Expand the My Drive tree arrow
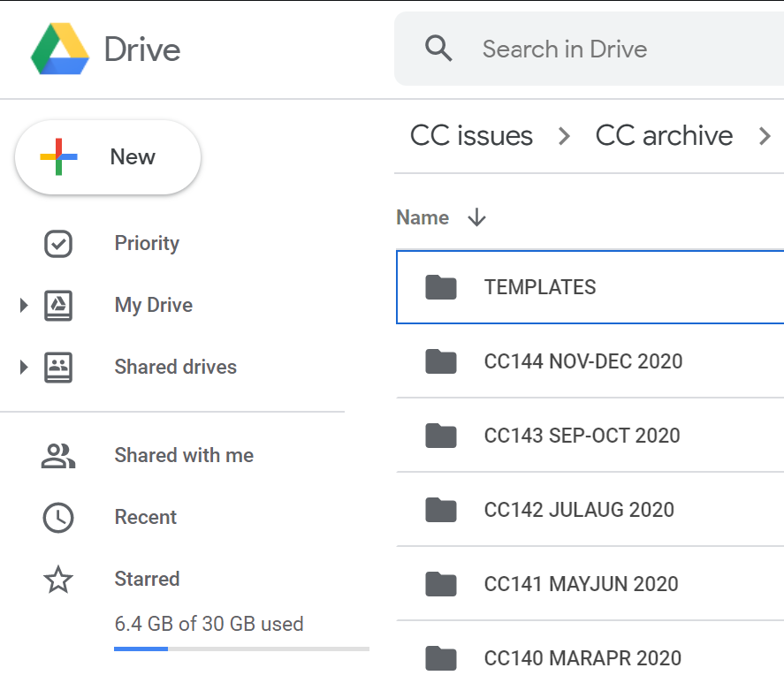This screenshot has width=784, height=683. (x=24, y=306)
